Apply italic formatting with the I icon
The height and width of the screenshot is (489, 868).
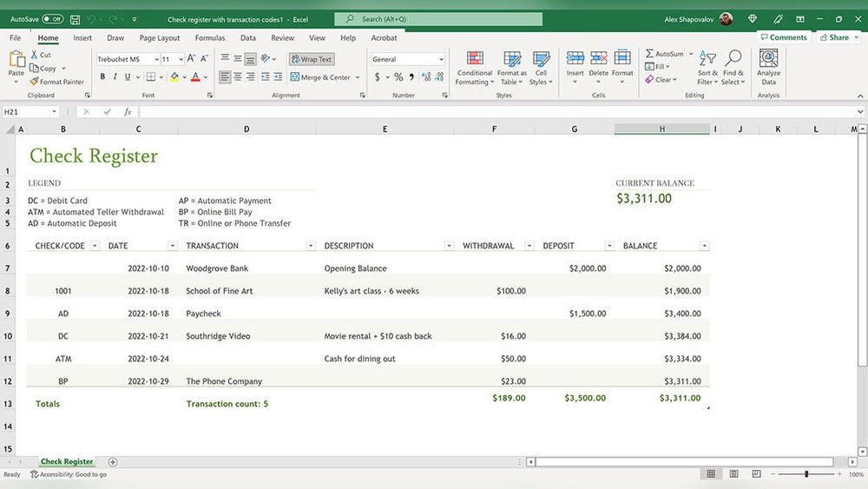(x=115, y=77)
